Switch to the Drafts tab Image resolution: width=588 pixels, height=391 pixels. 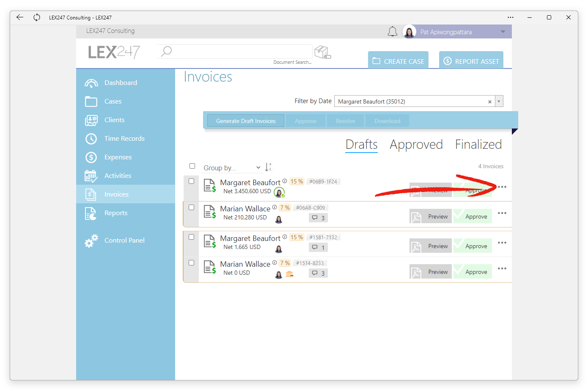tap(361, 145)
